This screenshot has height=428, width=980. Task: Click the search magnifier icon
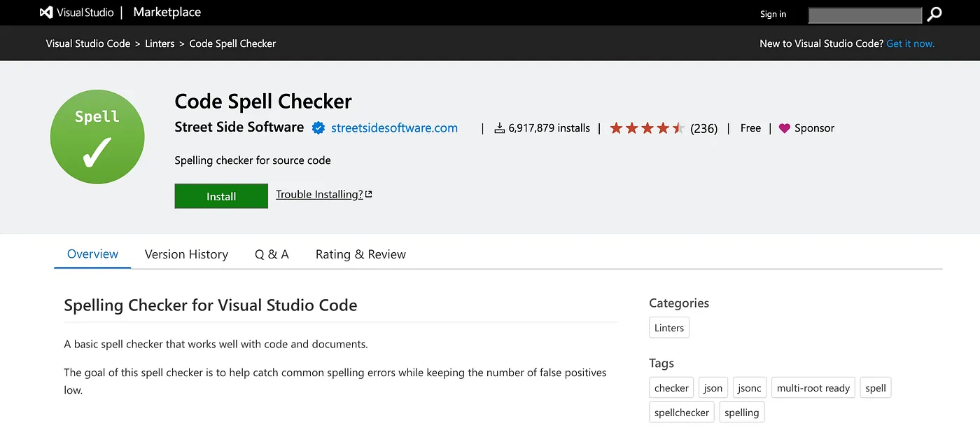tap(934, 14)
